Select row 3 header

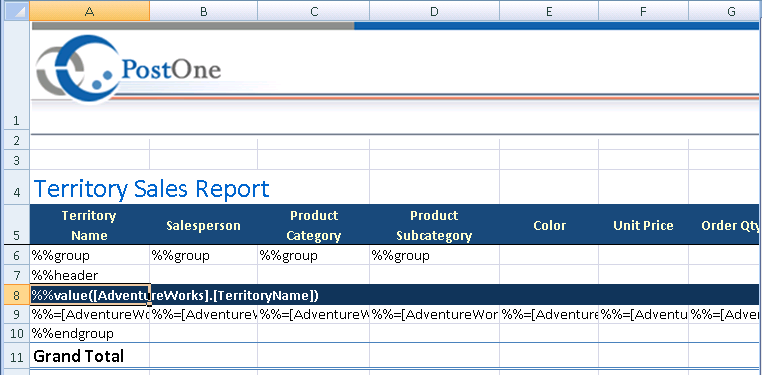[16, 159]
